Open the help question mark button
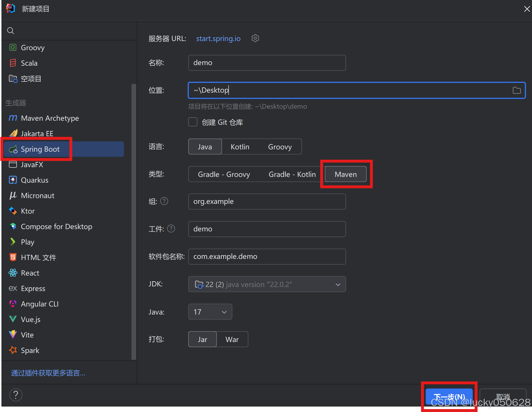The image size is (532, 412). click(16, 395)
